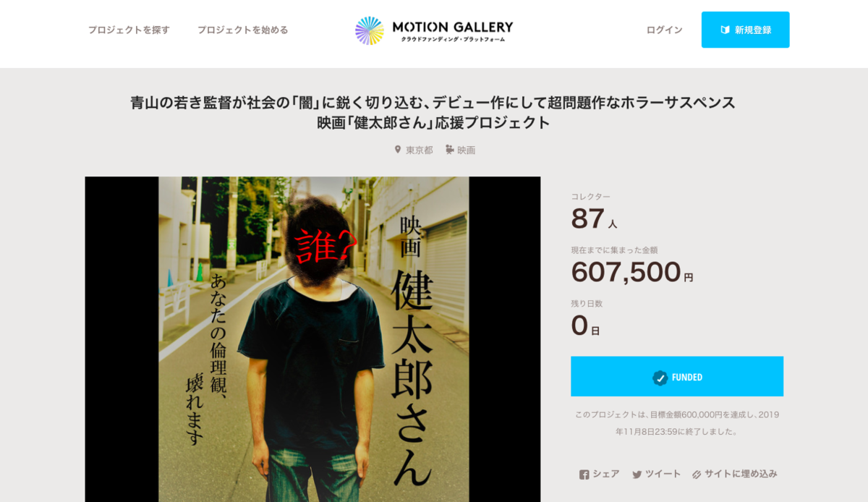Click the Motion Gallery colorful logo icon
The width and height of the screenshot is (868, 502).
[x=370, y=30]
